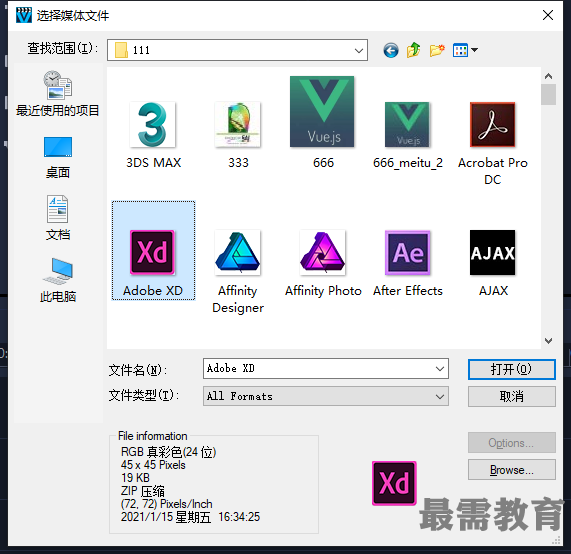Screen dimensions: 571x554
Task: Select the AJAX file icon
Action: click(492, 252)
